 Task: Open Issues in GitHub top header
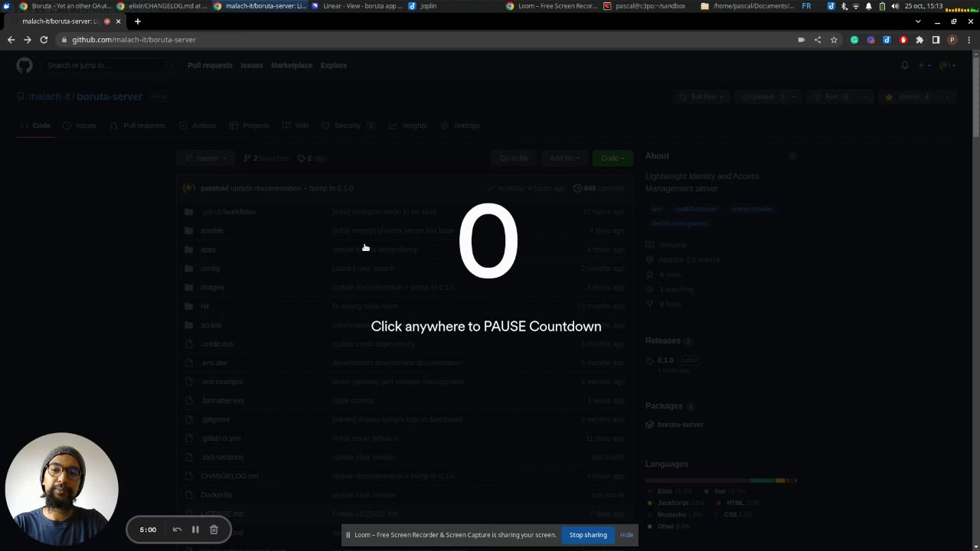(x=252, y=65)
